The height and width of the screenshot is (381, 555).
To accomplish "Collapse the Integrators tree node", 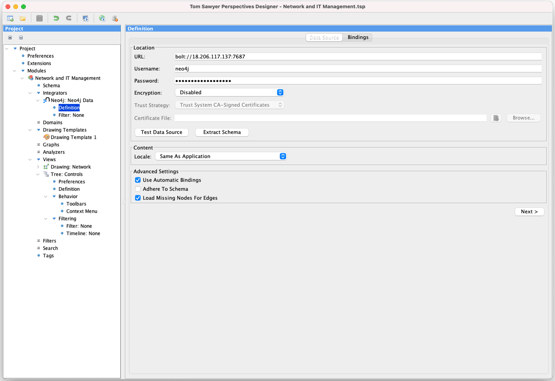I will 30,93.
